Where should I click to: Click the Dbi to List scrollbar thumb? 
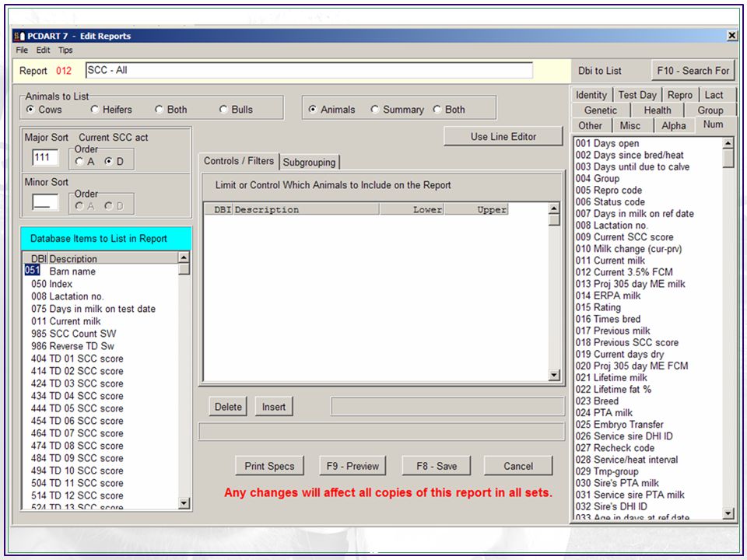728,159
